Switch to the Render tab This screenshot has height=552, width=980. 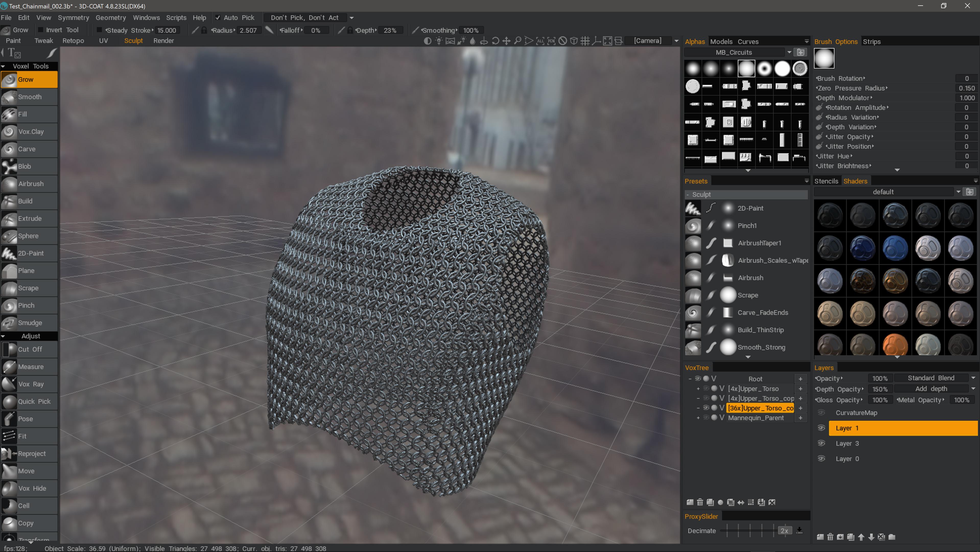click(163, 41)
